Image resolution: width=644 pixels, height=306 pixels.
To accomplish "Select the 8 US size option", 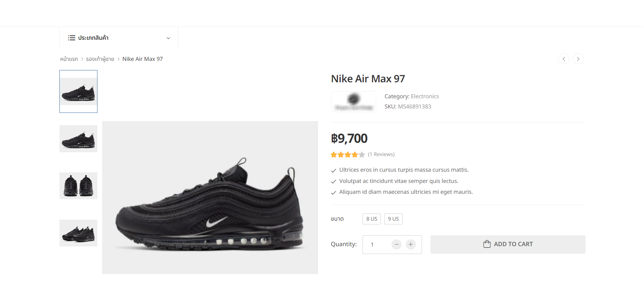I will [372, 219].
